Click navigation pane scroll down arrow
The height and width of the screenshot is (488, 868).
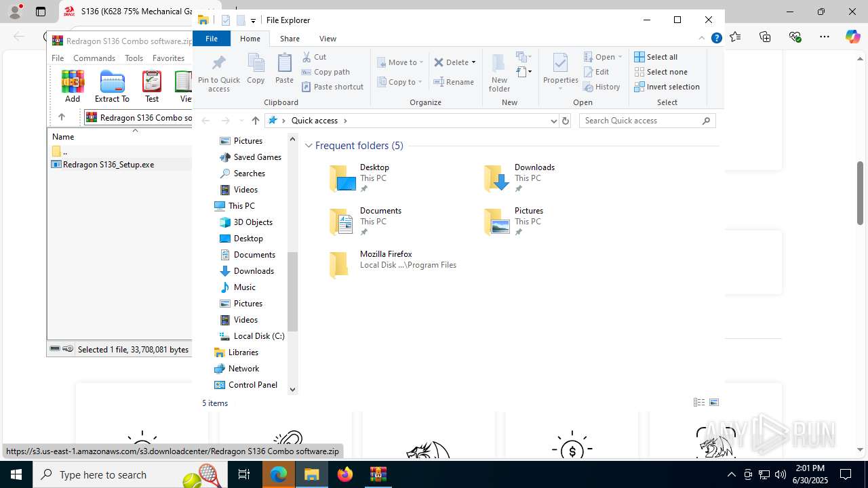[293, 389]
